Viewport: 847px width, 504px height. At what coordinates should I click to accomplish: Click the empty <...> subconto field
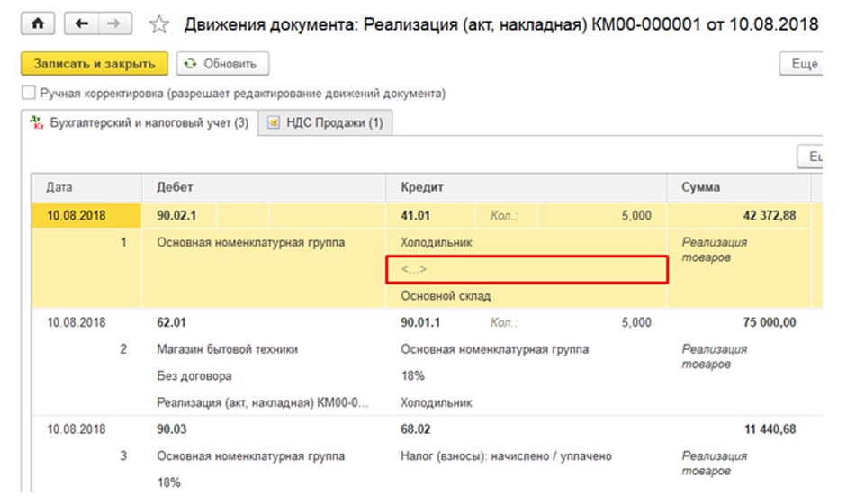[x=527, y=269]
